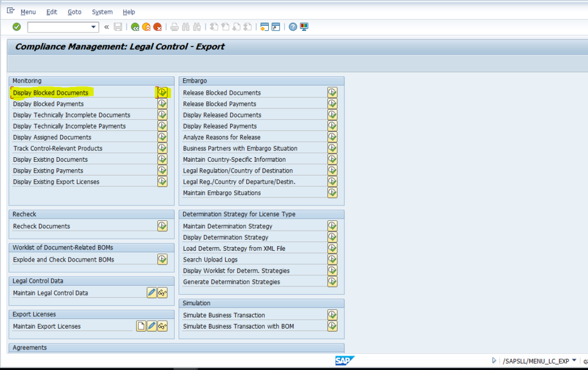Image resolution: width=588 pixels, height=370 pixels.
Task: Click Business Partners with Embargo Situation label
Action: pos(240,149)
